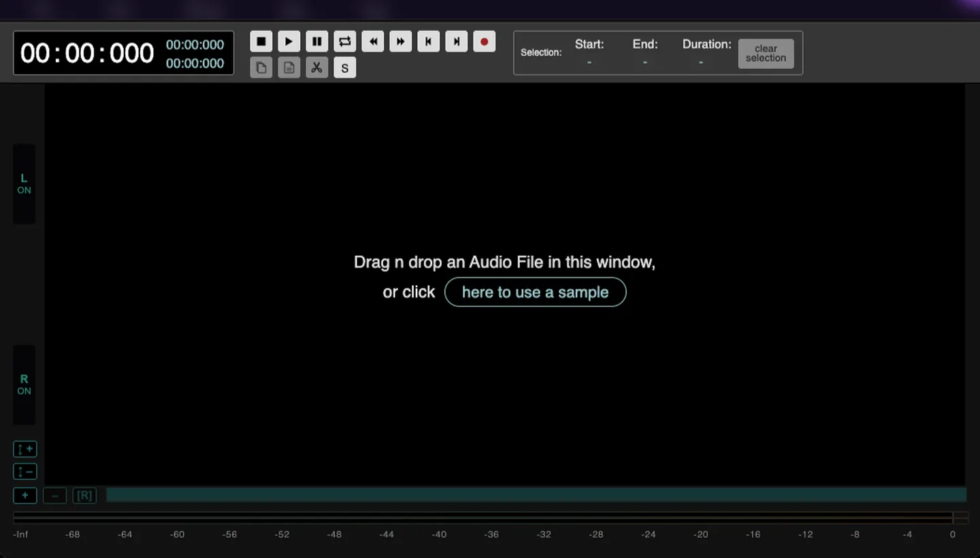This screenshot has height=558, width=980.
Task: Click the paste clipboard icon
Action: (289, 67)
